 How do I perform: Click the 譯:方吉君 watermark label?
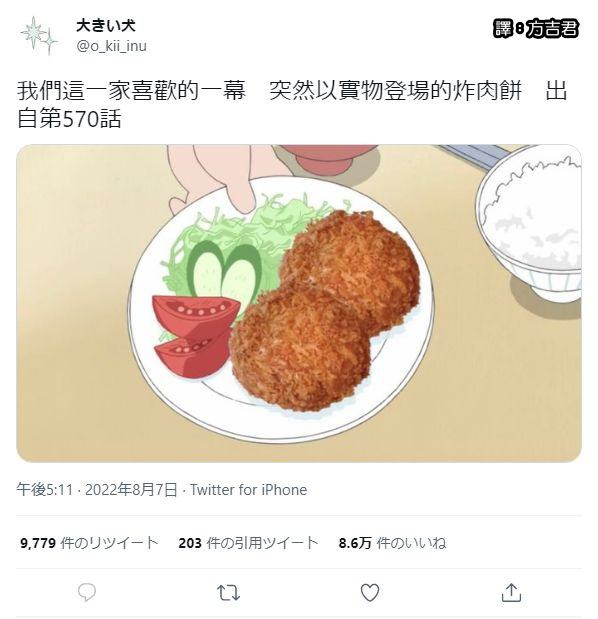click(x=536, y=28)
